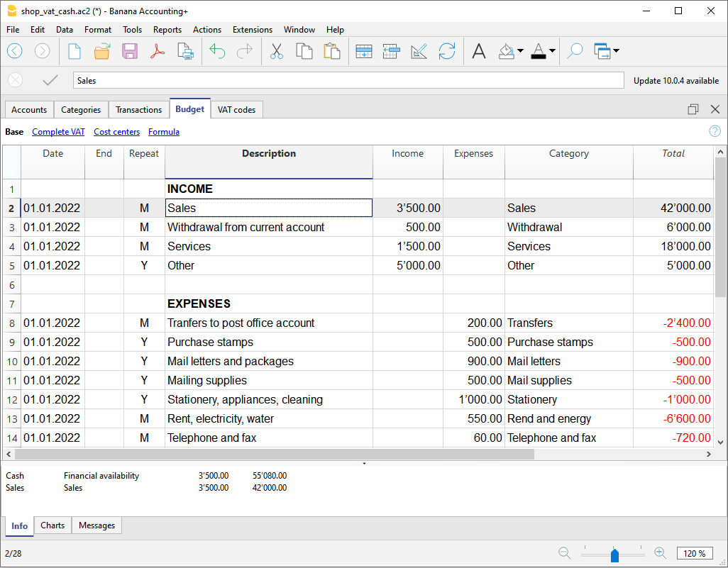Switch to the Charts panel
728x568 pixels.
(x=53, y=525)
